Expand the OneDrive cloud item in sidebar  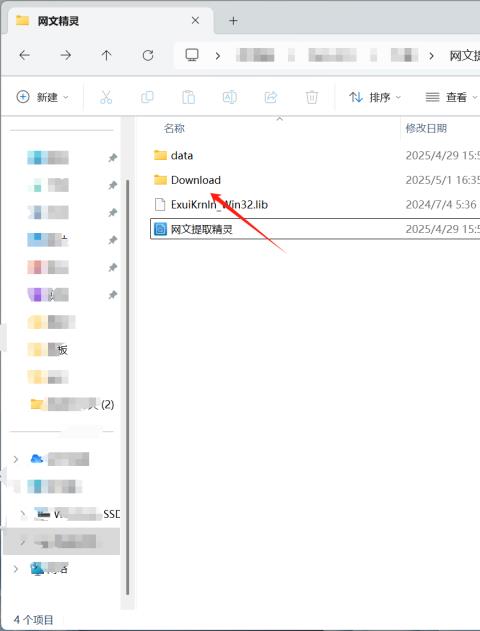15,459
